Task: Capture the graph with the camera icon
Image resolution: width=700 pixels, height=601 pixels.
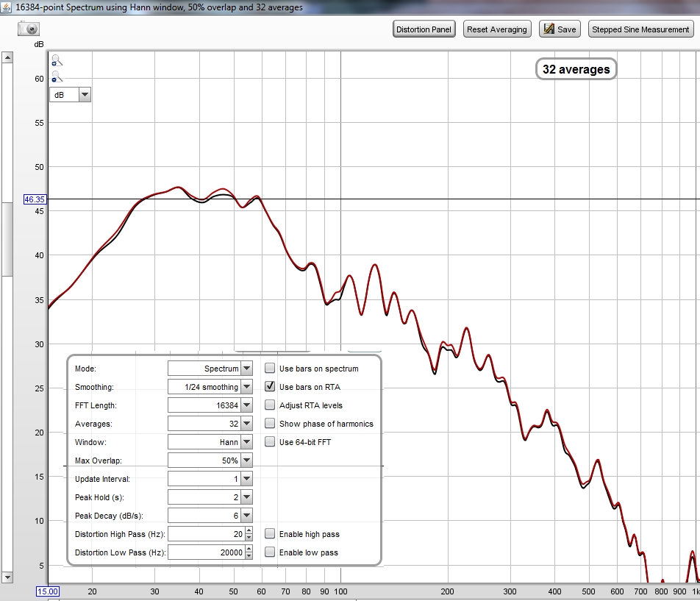Action: click(x=29, y=29)
